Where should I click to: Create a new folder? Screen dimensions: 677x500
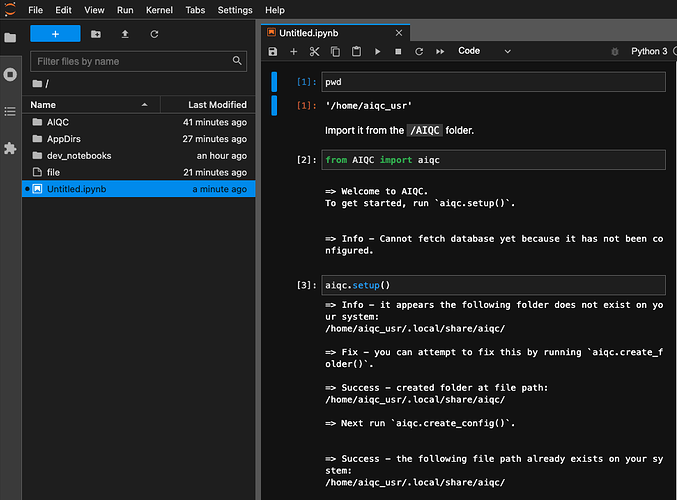[x=96, y=34]
